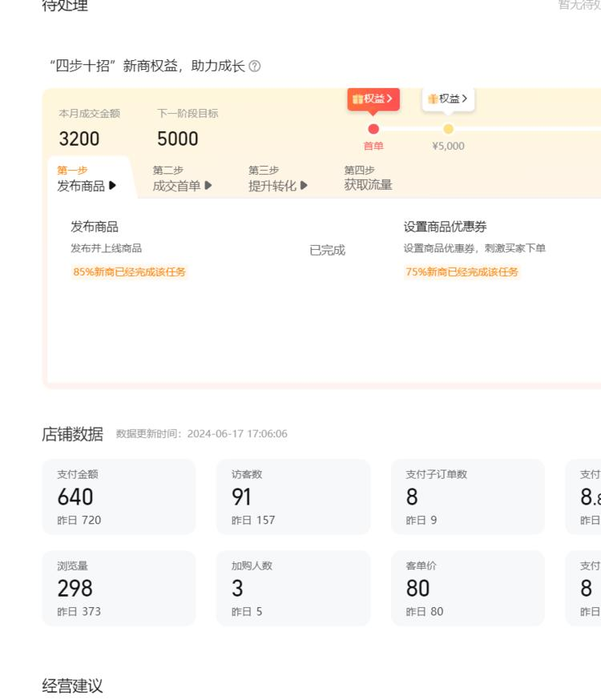Click the 昨日 373 page-view comparison text

[79, 612]
